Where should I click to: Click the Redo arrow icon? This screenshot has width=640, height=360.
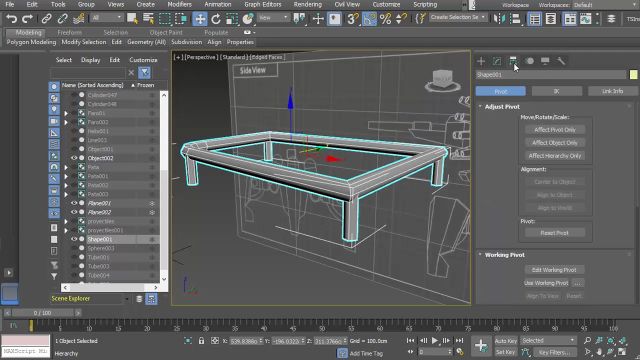[27, 19]
